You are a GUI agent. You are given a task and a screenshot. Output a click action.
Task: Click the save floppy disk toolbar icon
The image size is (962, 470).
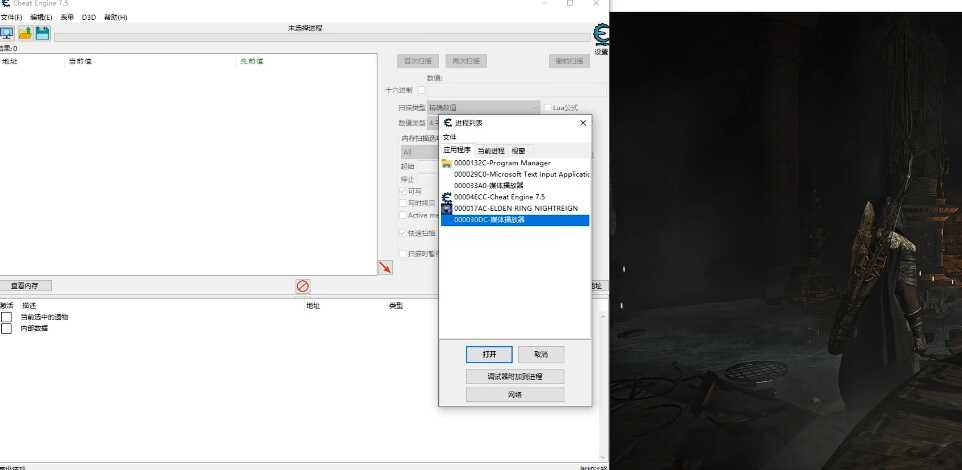42,33
